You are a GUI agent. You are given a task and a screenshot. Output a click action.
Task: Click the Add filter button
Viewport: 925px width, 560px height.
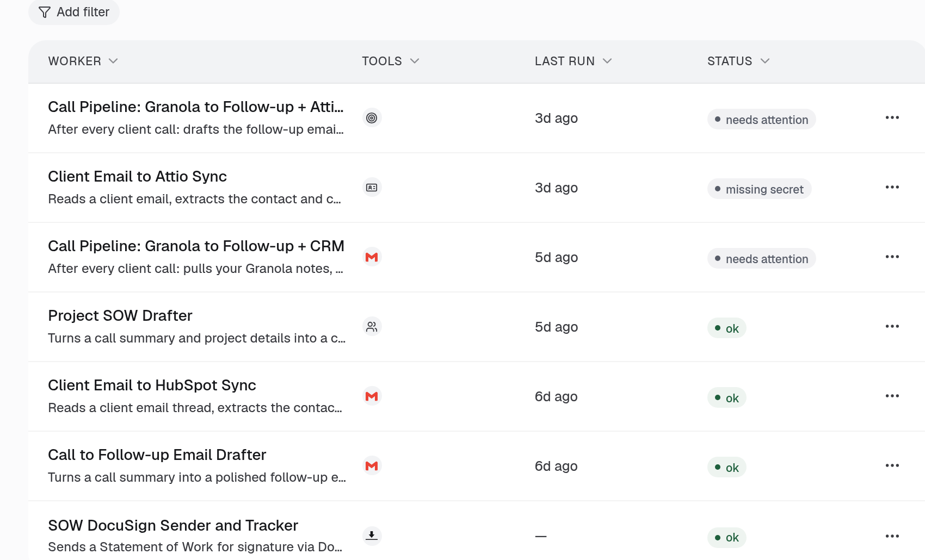click(x=74, y=12)
